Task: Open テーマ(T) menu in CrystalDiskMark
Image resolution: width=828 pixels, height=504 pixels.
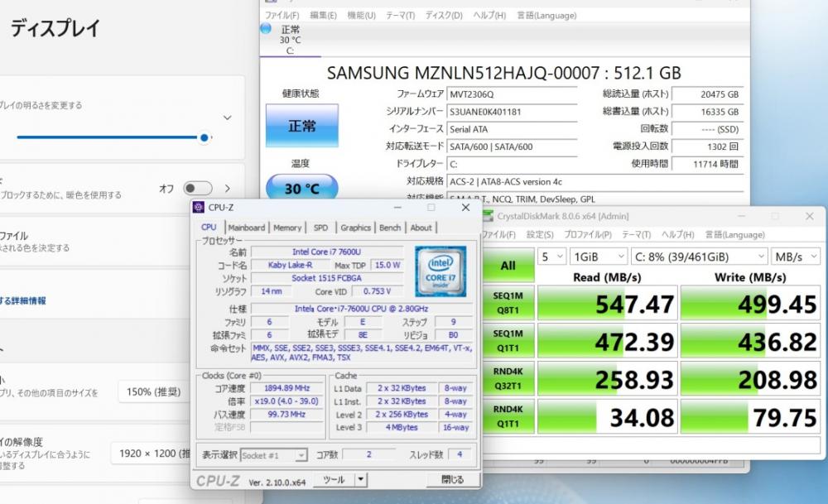Action: (x=636, y=234)
